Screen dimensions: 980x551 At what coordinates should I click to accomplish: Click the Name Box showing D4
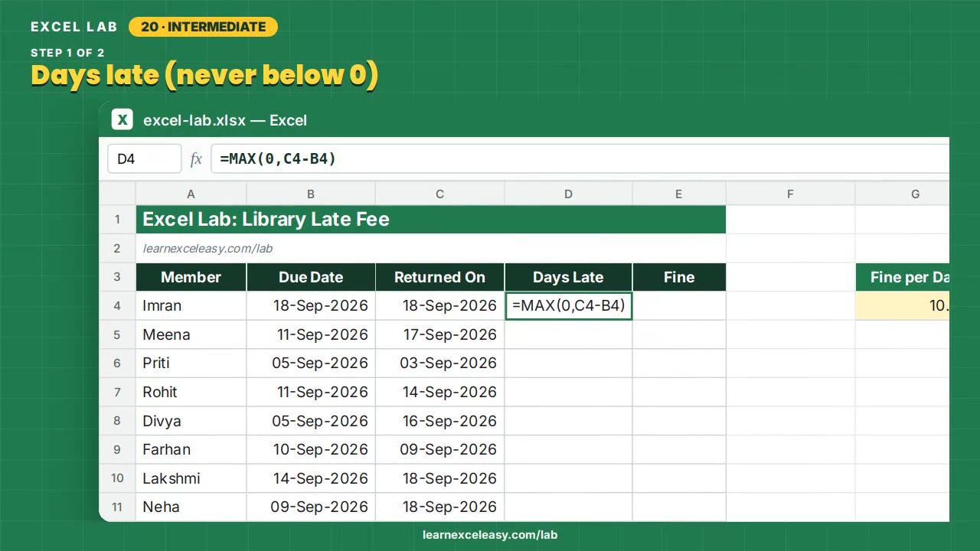(145, 159)
